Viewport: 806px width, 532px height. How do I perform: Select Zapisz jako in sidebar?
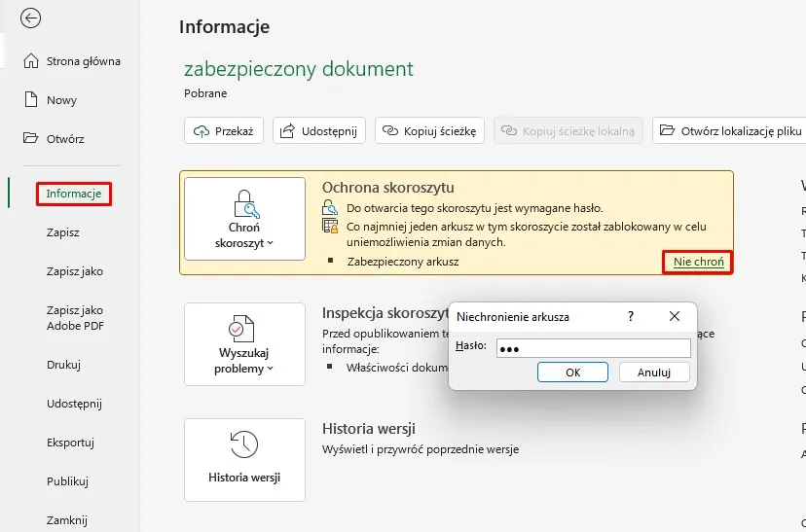coord(74,271)
